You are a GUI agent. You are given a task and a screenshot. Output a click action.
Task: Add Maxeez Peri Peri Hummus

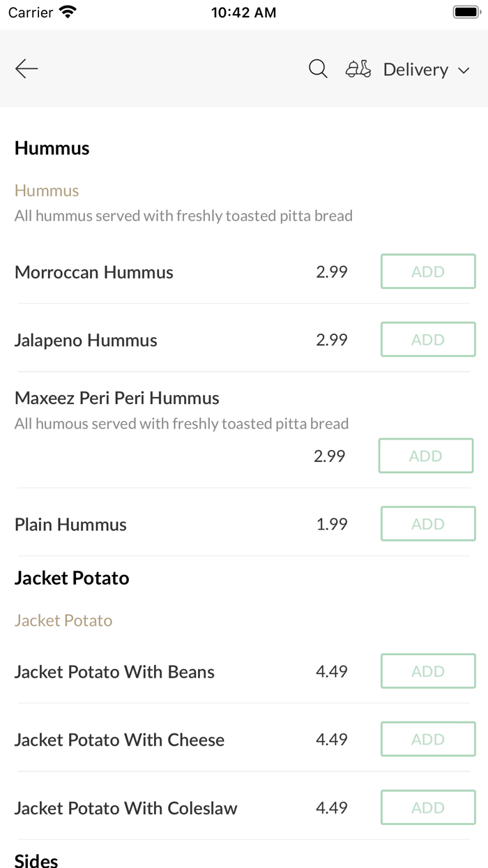coord(426,456)
